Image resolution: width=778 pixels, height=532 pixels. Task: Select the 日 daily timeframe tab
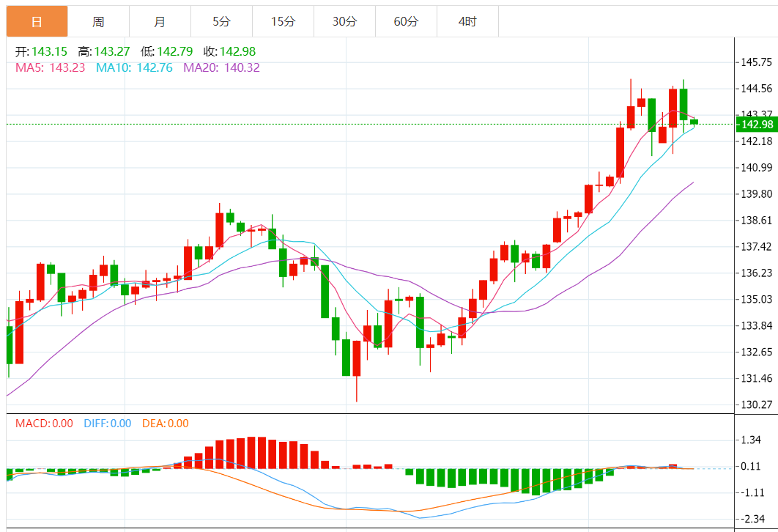37,21
